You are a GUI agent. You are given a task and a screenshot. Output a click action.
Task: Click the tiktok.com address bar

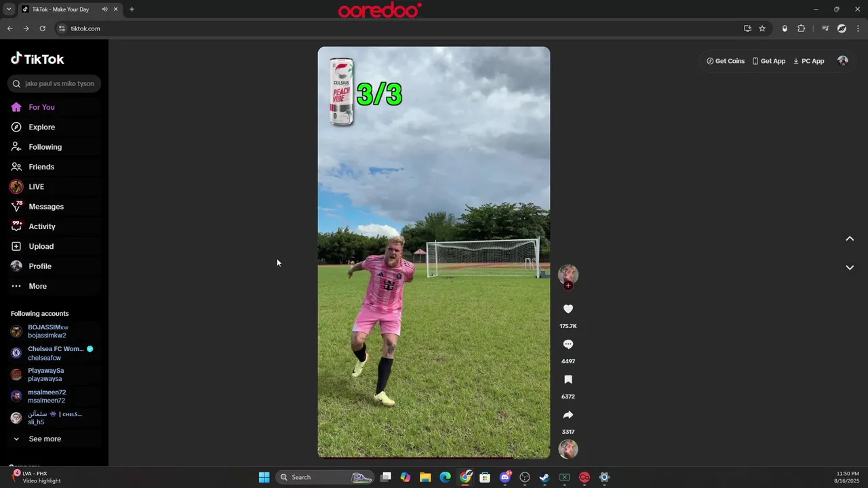[x=400, y=28]
